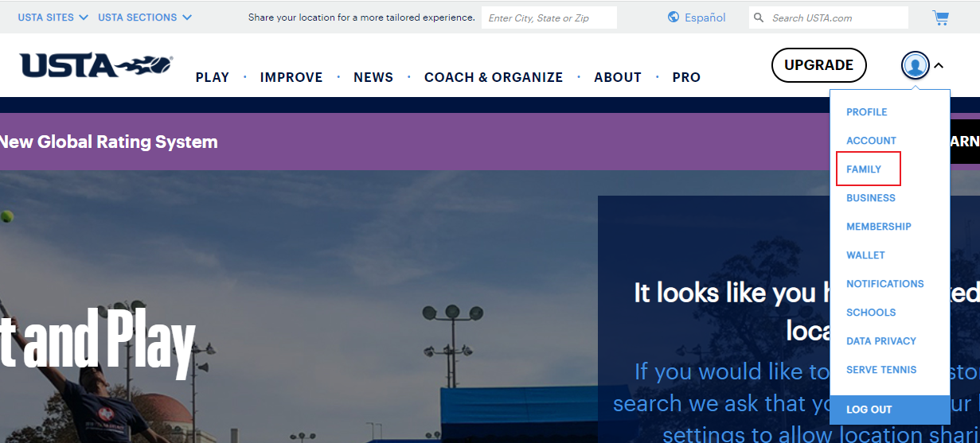This screenshot has height=443, width=980.
Task: Select Membership in account menu
Action: pos(879,227)
